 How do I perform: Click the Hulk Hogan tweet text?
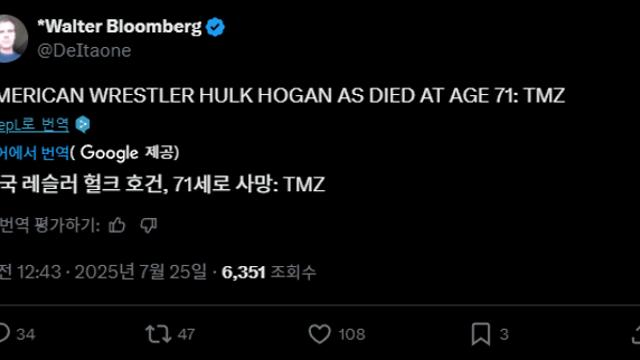[282, 96]
